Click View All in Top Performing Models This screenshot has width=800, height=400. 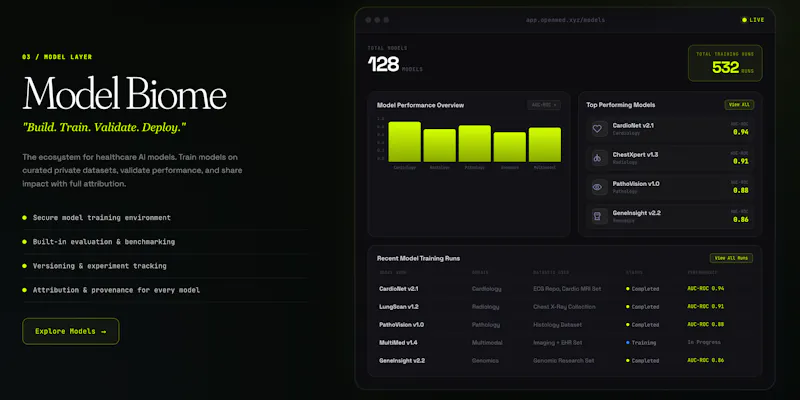(739, 105)
